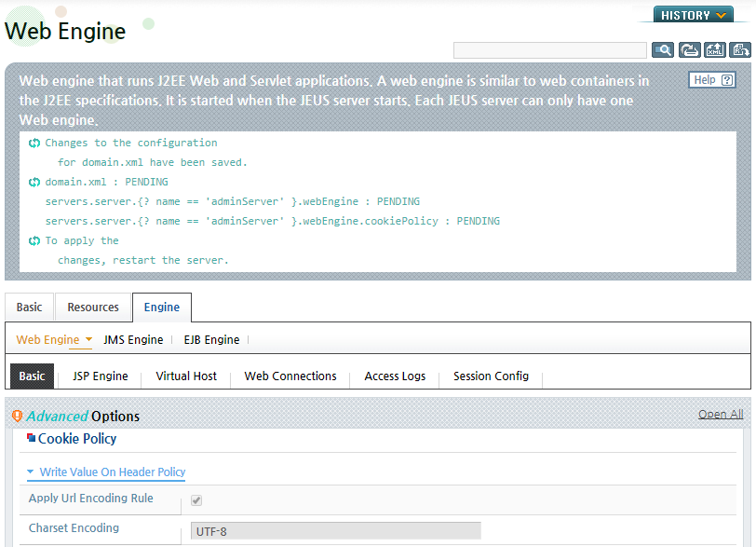Toggle the Apply Url Encoding Rule checkbox

[196, 500]
